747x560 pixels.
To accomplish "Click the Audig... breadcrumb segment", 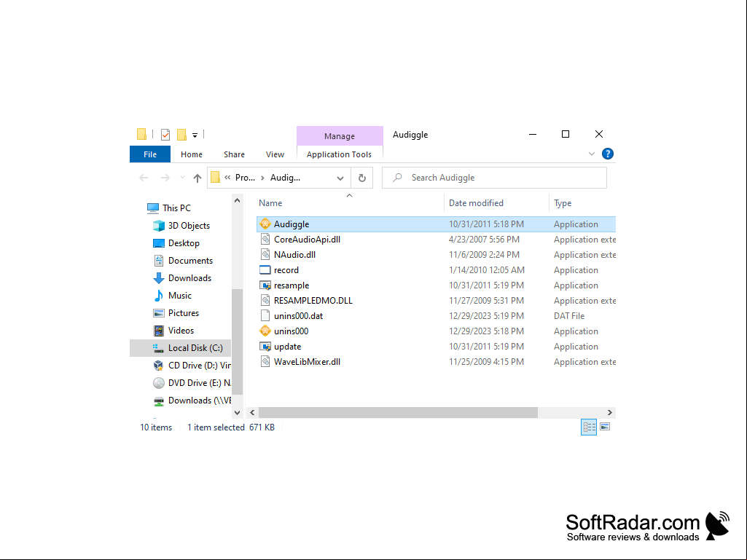I will [285, 178].
